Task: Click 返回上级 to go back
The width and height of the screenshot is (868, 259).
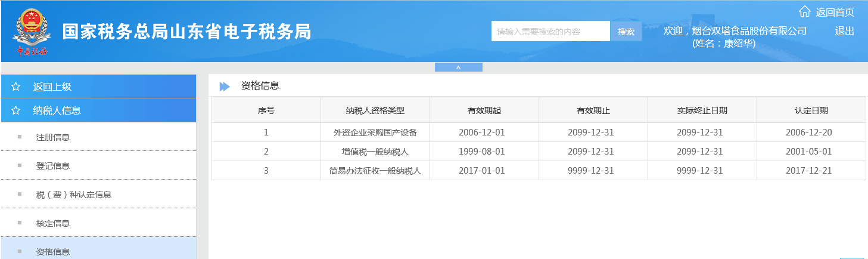Action: [x=52, y=87]
